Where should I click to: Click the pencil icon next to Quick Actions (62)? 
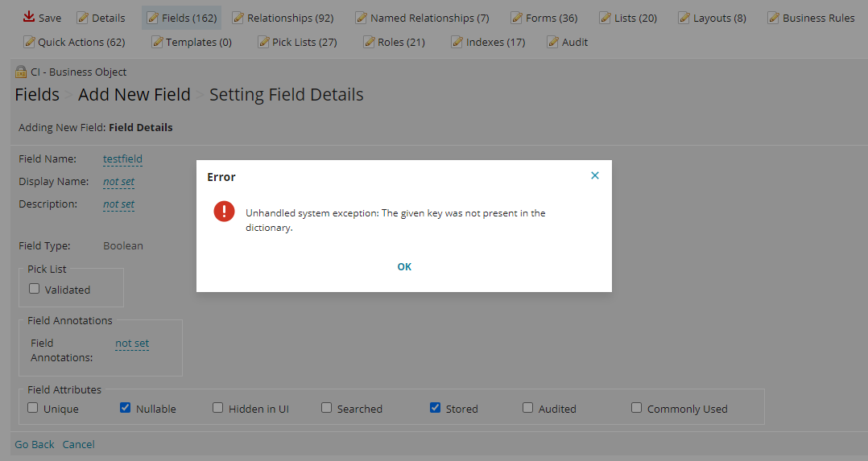coord(29,42)
